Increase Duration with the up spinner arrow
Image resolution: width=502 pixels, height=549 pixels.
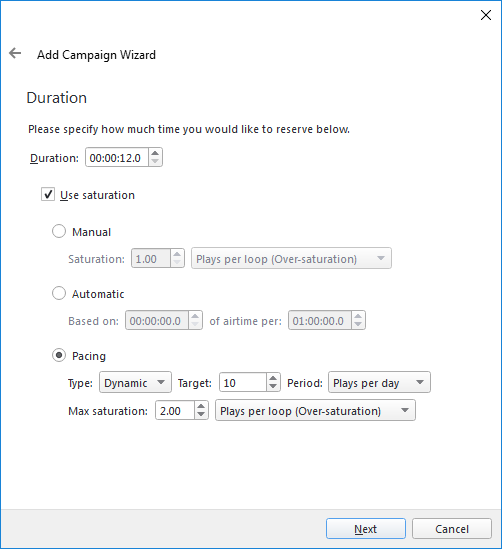pos(155,153)
